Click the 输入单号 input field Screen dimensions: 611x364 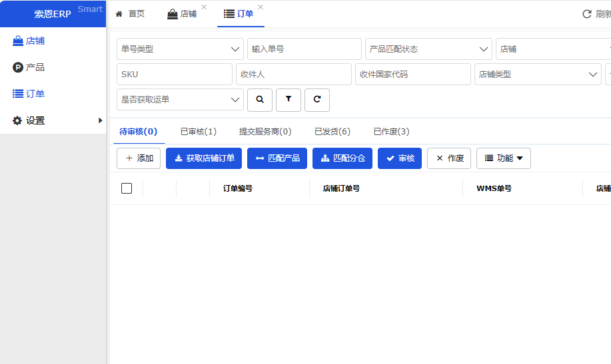305,49
